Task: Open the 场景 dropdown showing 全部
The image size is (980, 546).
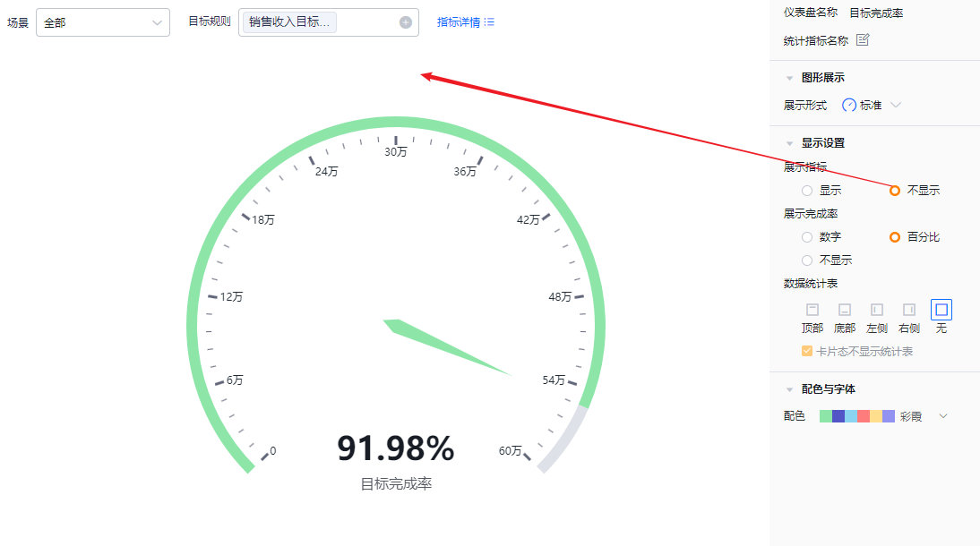Action: coord(103,22)
